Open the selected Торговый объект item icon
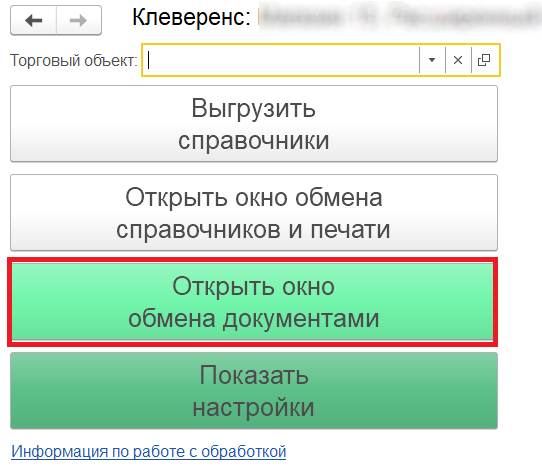The width and height of the screenshot is (542, 473). coord(484,60)
